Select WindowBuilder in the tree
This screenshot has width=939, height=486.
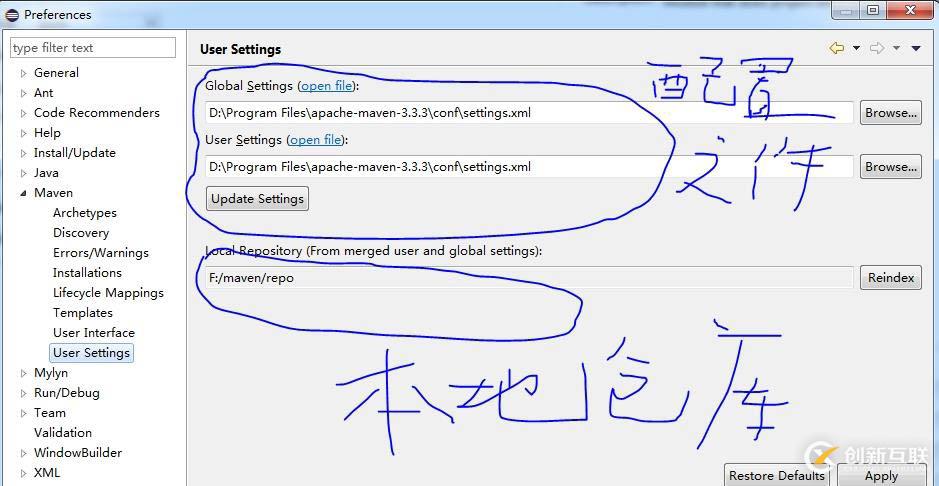77,452
